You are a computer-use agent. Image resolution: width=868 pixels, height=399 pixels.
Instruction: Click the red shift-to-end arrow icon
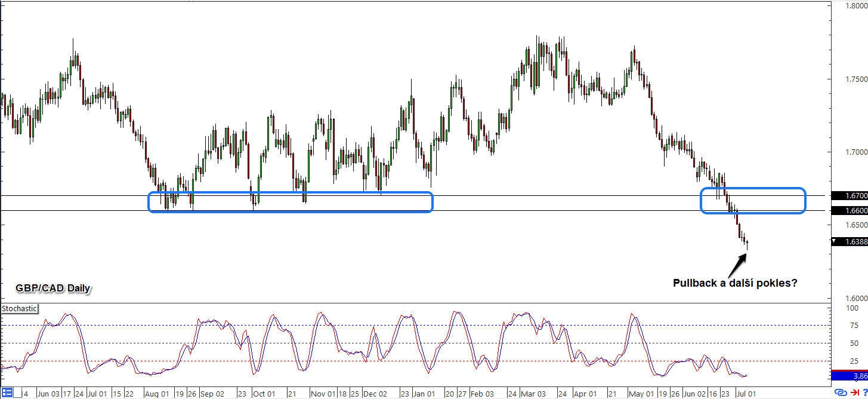point(854,393)
